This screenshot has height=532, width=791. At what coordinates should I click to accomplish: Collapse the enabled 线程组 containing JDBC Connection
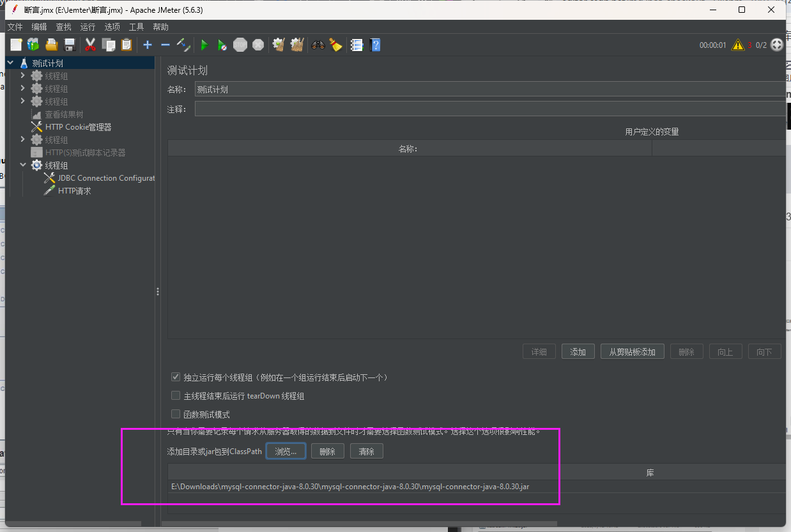[23, 165]
